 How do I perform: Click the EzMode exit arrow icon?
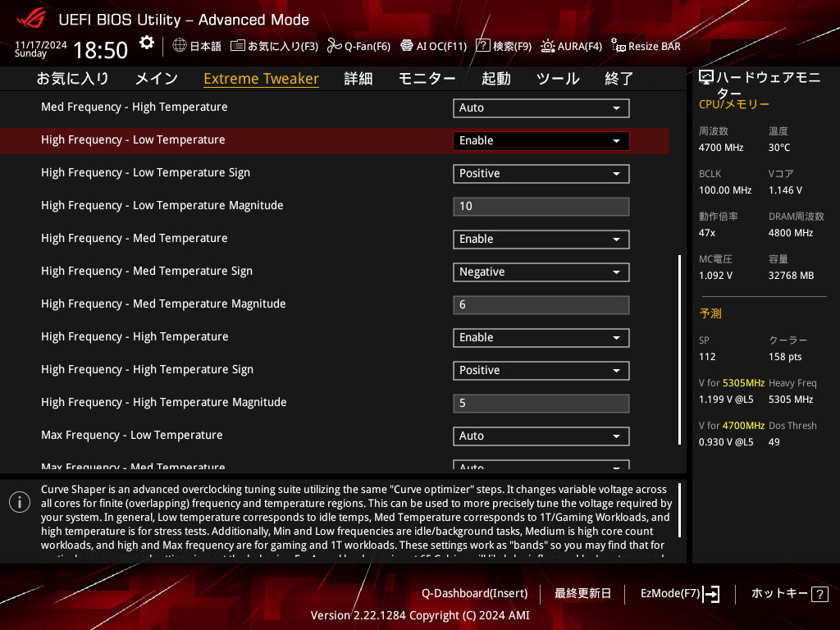point(711,594)
